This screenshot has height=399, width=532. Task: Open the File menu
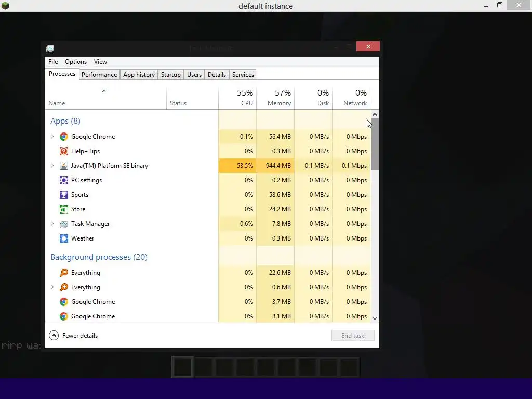53,62
